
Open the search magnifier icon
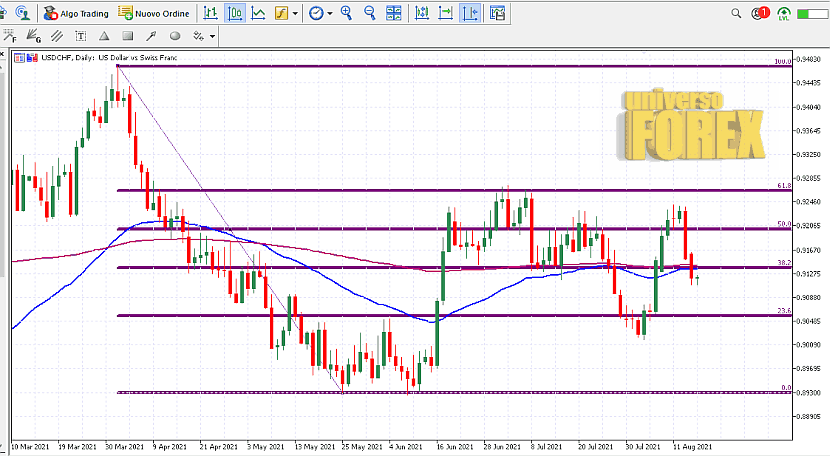pos(737,14)
